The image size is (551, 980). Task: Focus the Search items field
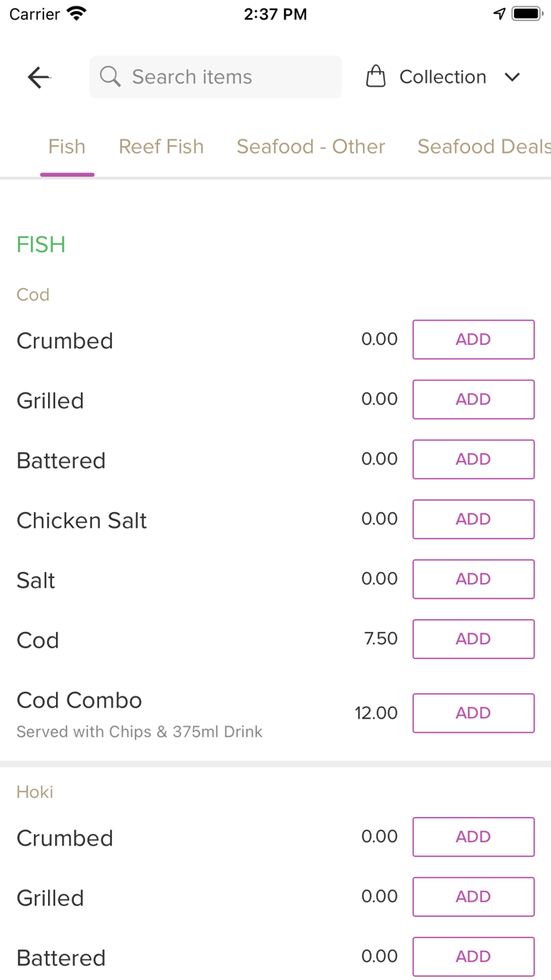tap(228, 77)
